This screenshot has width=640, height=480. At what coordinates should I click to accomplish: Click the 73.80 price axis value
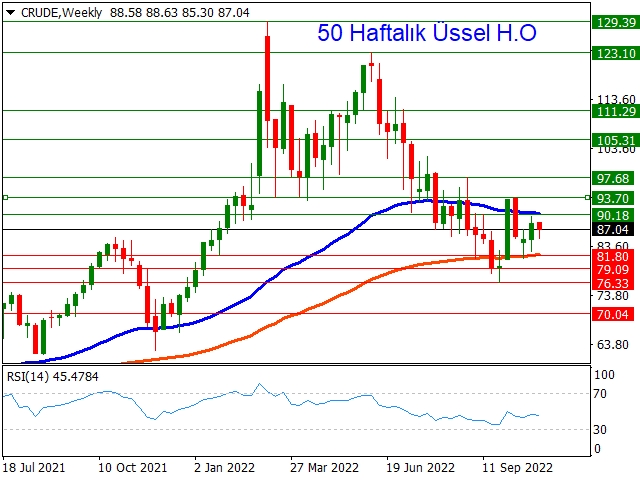pyautogui.click(x=613, y=296)
